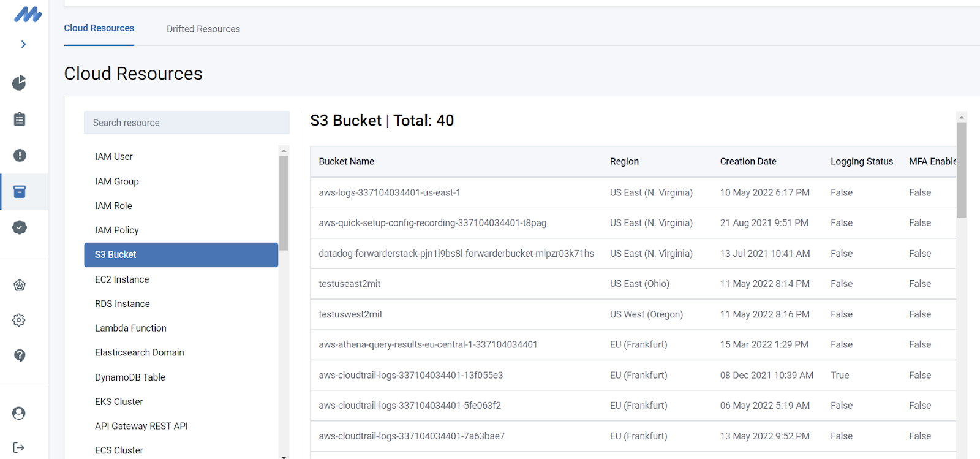Click the Creation Date column header

748,162
